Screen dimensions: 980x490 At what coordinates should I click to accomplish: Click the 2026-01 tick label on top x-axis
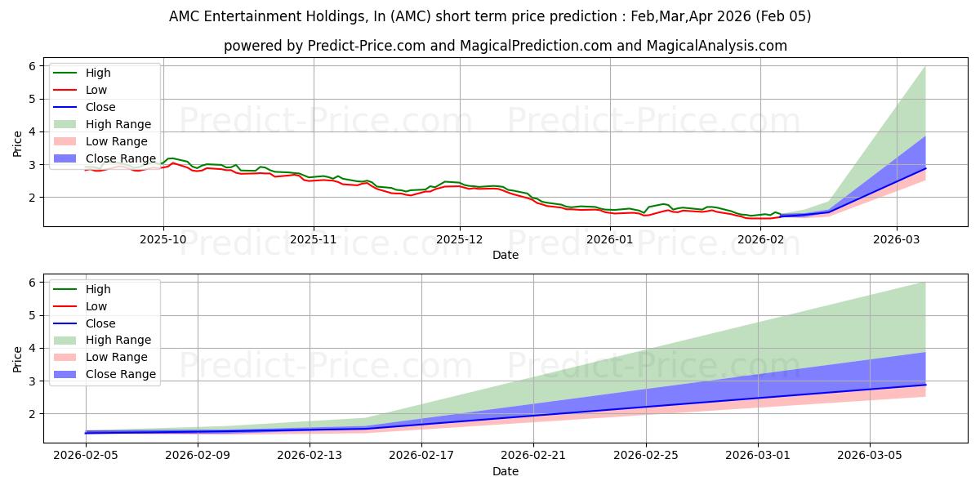click(x=610, y=238)
